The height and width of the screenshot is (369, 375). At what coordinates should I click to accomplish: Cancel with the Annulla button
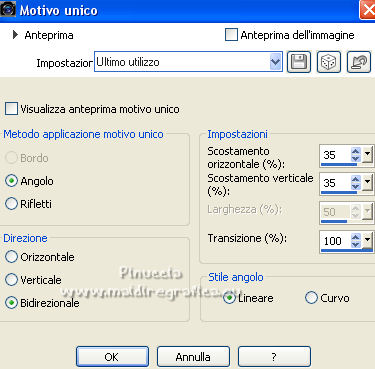tap(193, 357)
